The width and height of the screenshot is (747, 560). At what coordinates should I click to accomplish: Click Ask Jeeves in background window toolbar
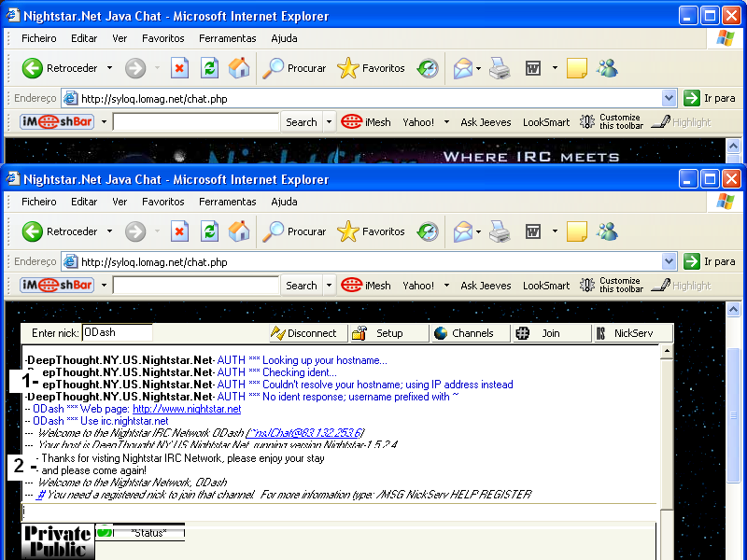(486, 122)
